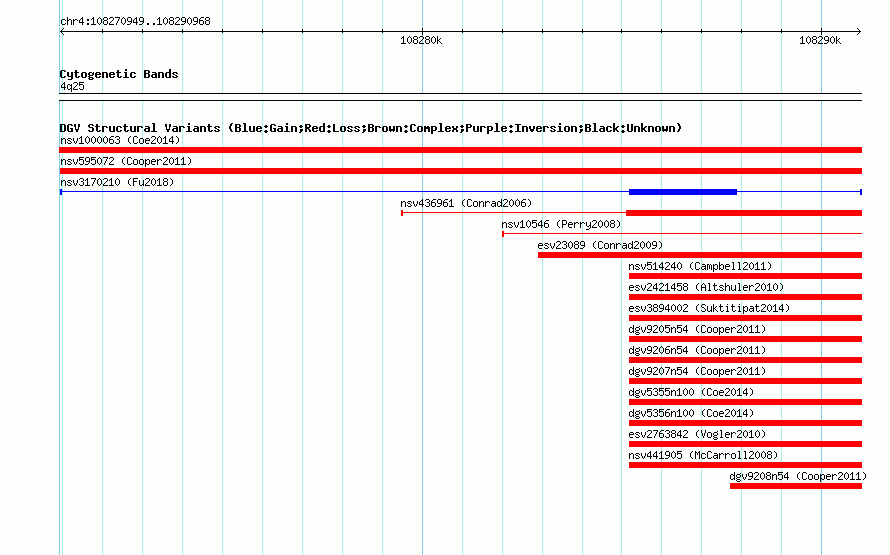Click the red bar under dgv9205n54
This screenshot has width=890, height=555.
coord(745,339)
